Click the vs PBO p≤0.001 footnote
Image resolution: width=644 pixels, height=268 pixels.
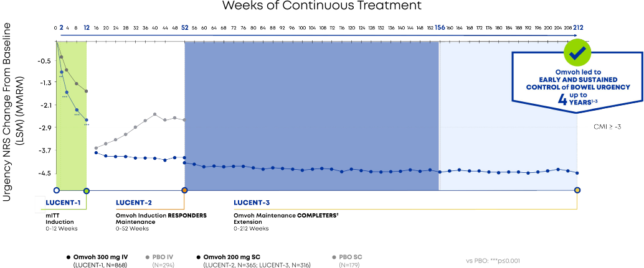click(x=494, y=261)
